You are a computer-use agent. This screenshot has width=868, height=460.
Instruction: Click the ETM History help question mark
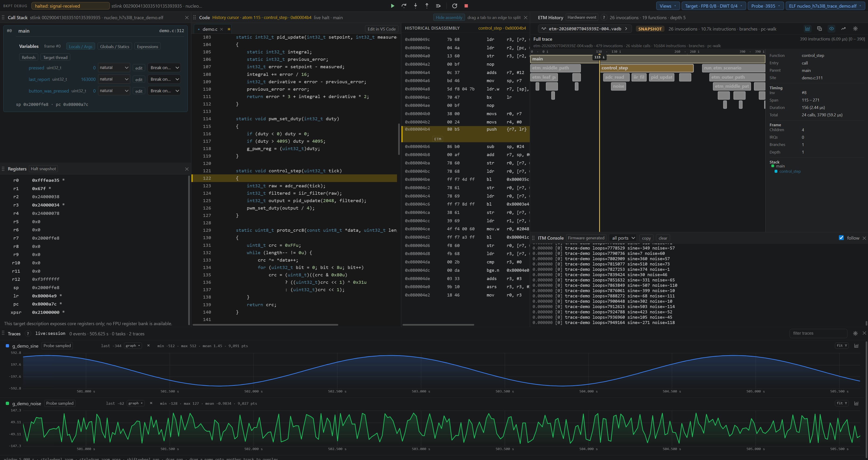pos(604,18)
